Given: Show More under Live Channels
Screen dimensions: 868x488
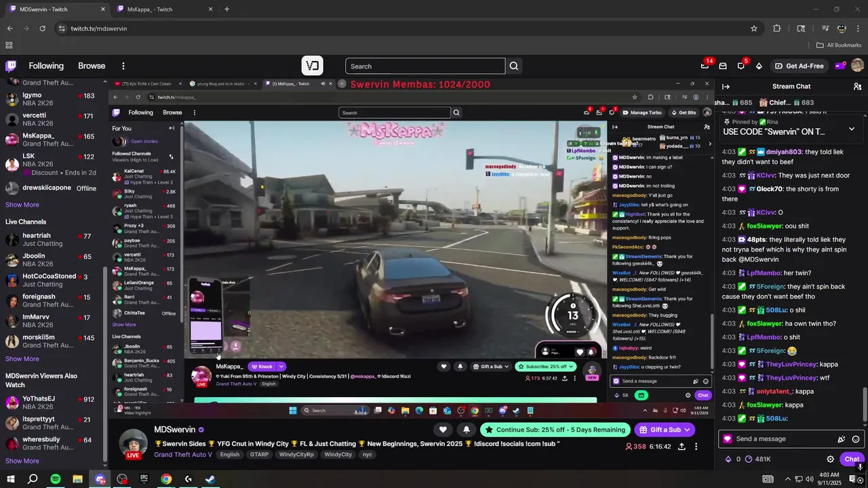Looking at the screenshot, I should click(22, 359).
